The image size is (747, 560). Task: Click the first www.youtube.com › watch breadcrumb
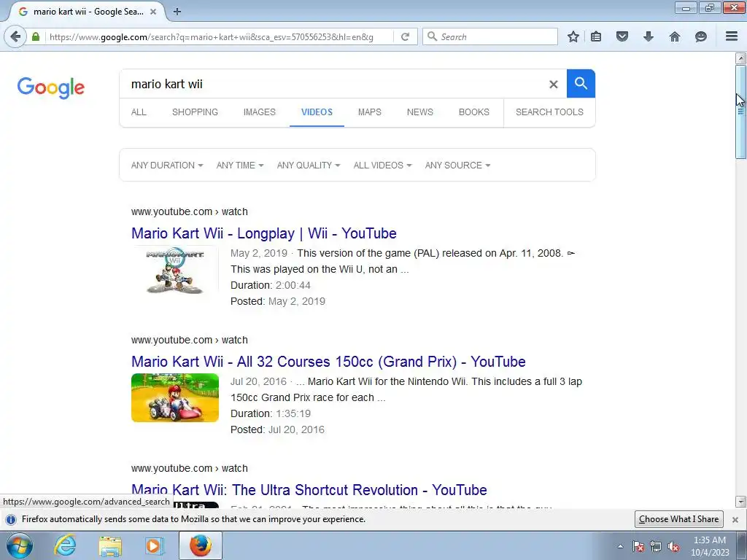(x=190, y=212)
